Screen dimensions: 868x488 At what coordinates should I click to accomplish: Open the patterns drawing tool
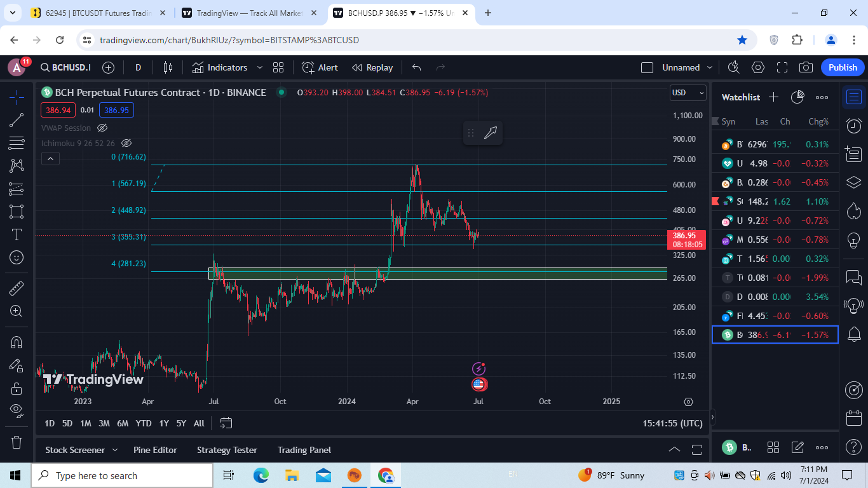(x=17, y=165)
